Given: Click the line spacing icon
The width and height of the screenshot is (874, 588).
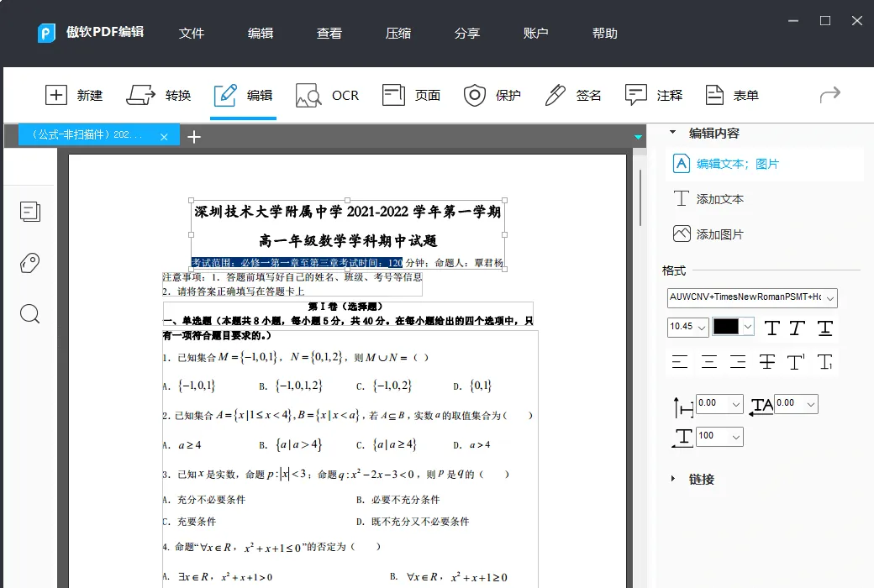Looking at the screenshot, I should 682,407.
